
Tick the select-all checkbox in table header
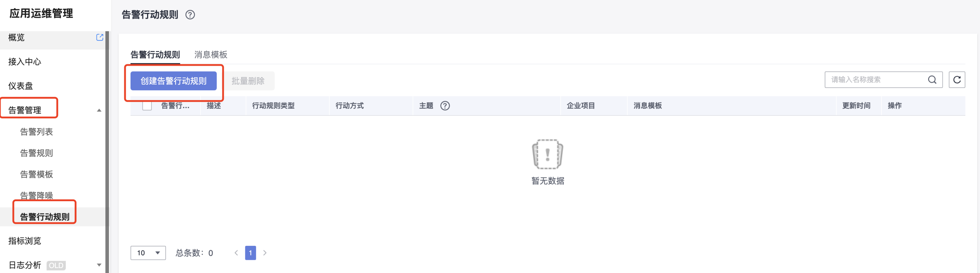pyautogui.click(x=147, y=105)
